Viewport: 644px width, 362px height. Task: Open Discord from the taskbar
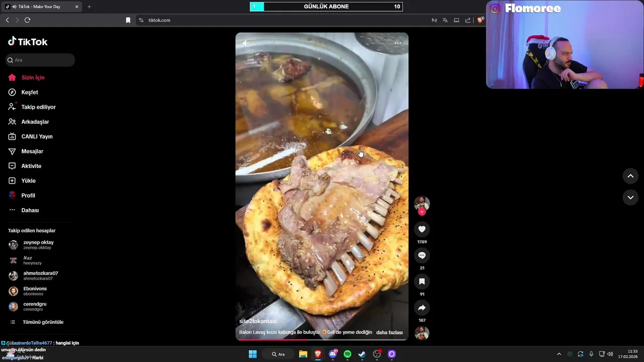tap(333, 354)
